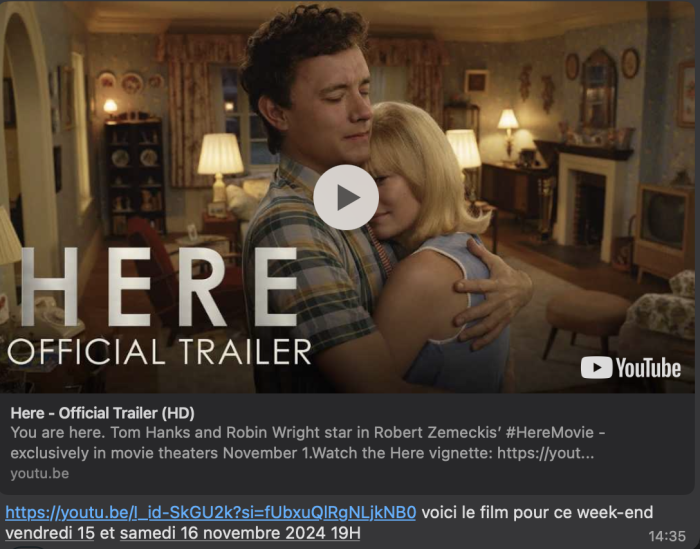700x549 pixels.
Task: Click the OFFICIAL TRAILER caption on thumbnail
Action: coord(159,352)
